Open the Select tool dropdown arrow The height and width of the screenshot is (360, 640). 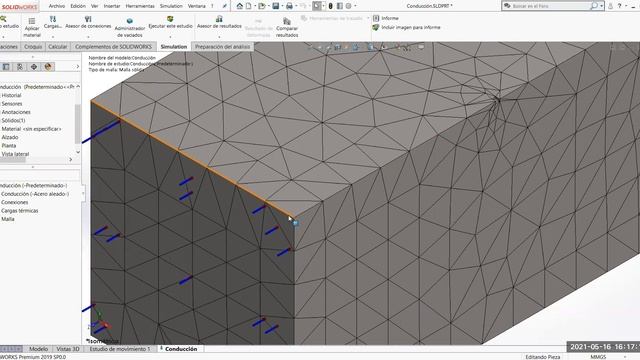point(323,6)
